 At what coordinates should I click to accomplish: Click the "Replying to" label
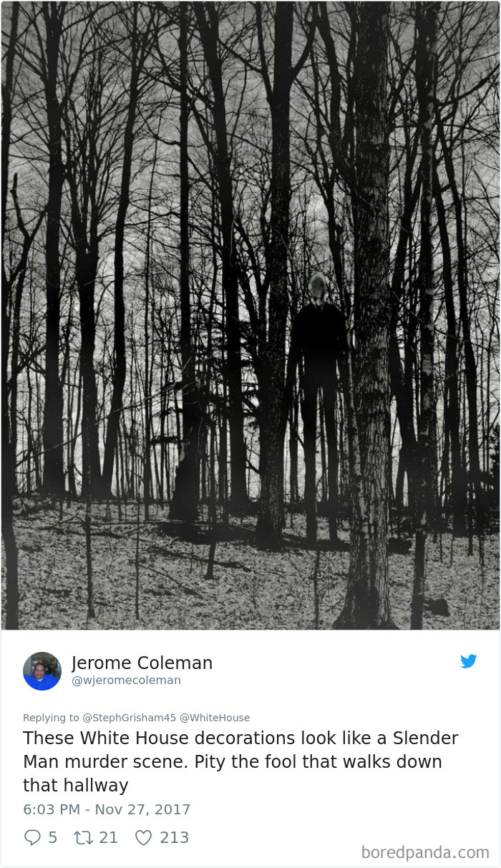(52, 718)
